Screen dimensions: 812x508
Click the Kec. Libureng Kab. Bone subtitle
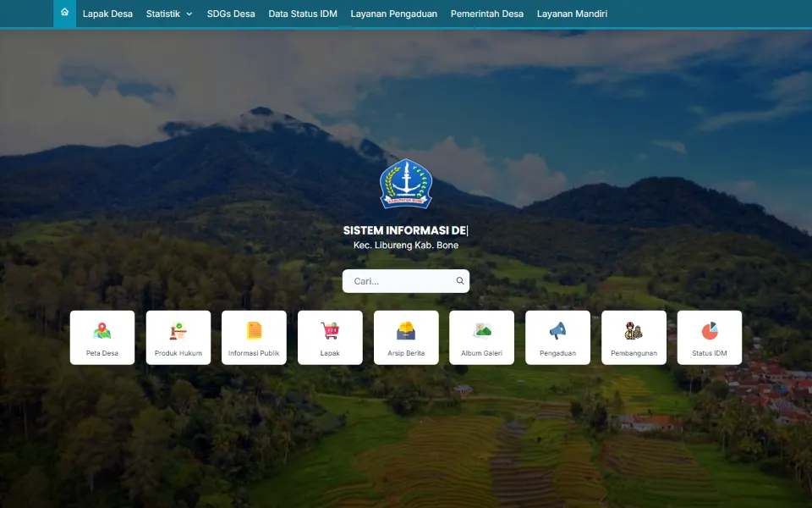click(x=406, y=246)
